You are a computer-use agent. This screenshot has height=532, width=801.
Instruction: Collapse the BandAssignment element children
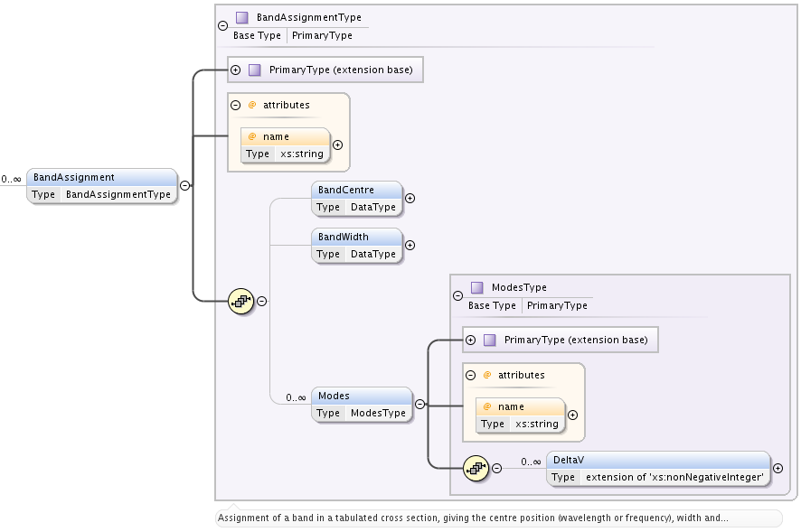pyautogui.click(x=185, y=185)
